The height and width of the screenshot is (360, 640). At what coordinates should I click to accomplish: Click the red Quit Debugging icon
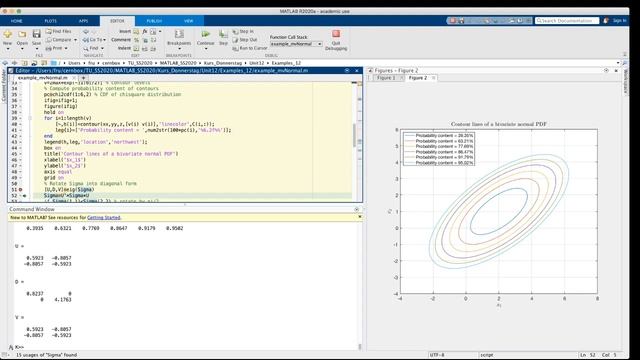tap(336, 34)
